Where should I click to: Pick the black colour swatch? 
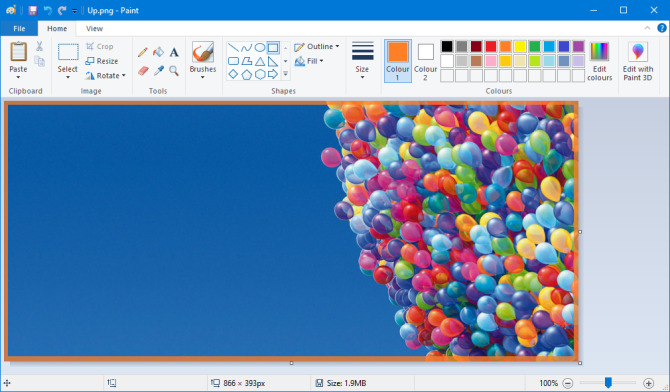[447, 46]
